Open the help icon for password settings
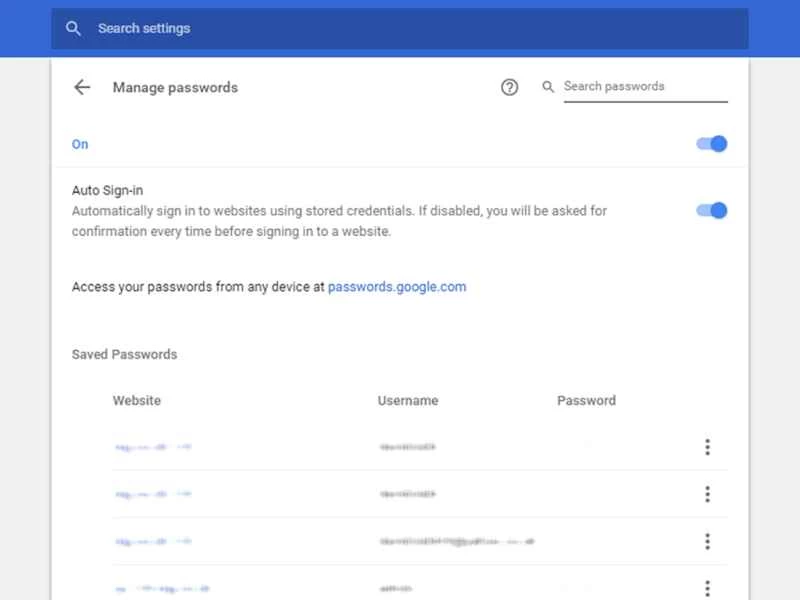The height and width of the screenshot is (600, 800). point(510,87)
